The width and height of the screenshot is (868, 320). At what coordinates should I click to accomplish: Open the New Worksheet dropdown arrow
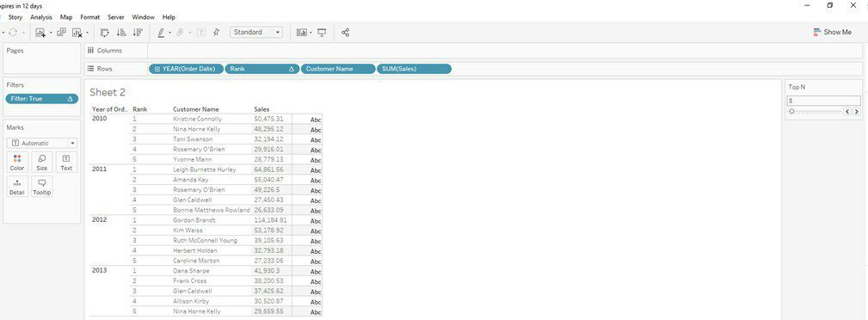pos(51,33)
